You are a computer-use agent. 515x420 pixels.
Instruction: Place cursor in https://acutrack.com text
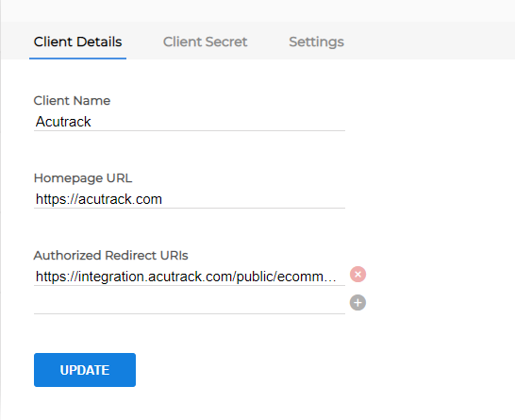pyautogui.click(x=98, y=199)
